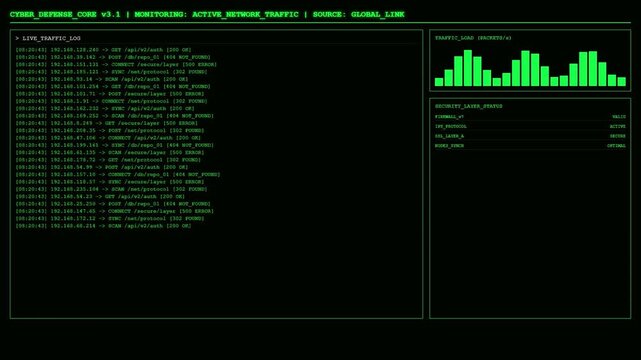
Task: Click the FIREWALL_v7 status label
Action: point(449,117)
